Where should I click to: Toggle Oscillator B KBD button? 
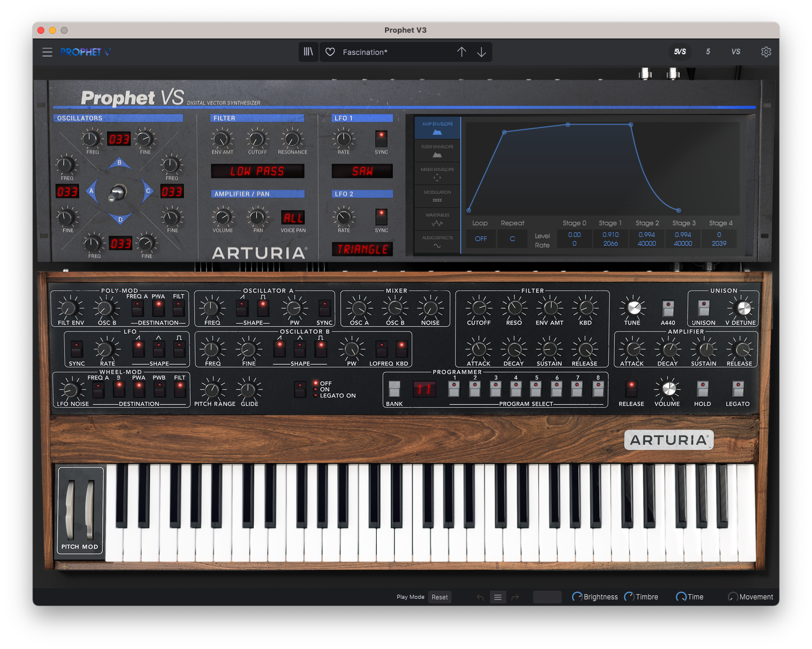401,348
